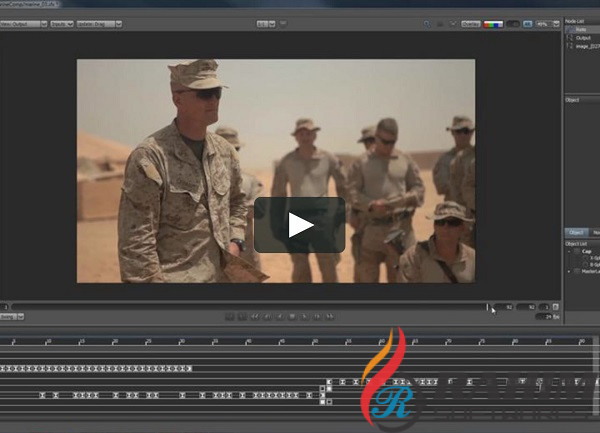Click the blue highlighted button beside zoom percent
600x433 pixels.
click(x=527, y=24)
